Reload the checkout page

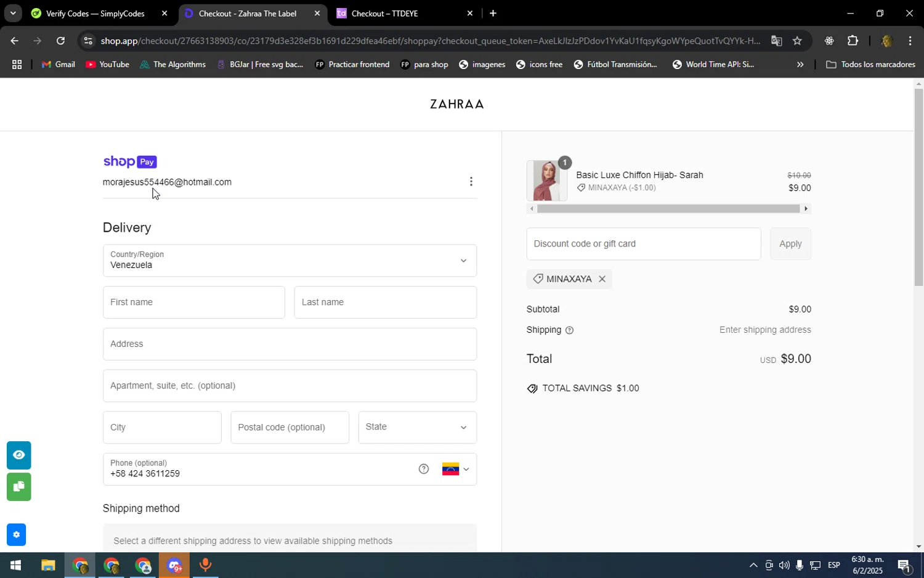[x=60, y=41]
